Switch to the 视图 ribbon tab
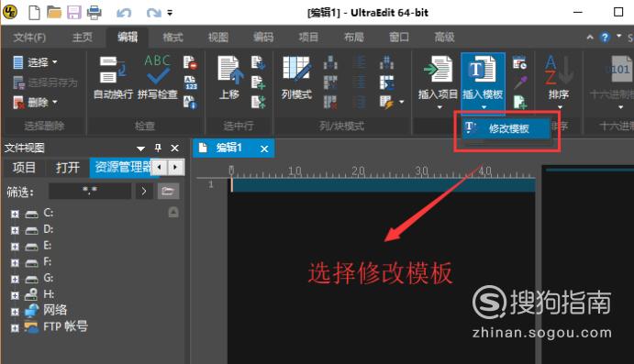 (218, 38)
